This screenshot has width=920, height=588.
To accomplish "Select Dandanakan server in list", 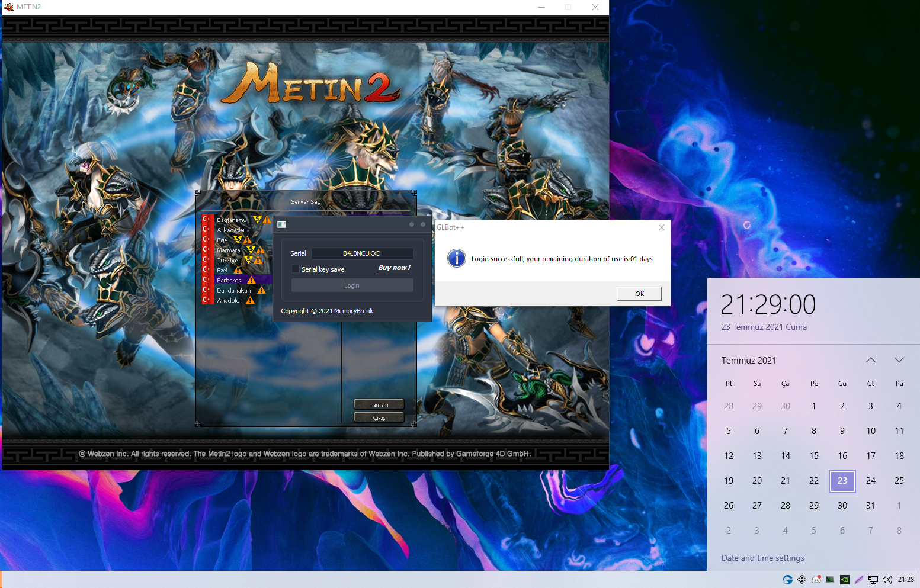I will 234,290.
